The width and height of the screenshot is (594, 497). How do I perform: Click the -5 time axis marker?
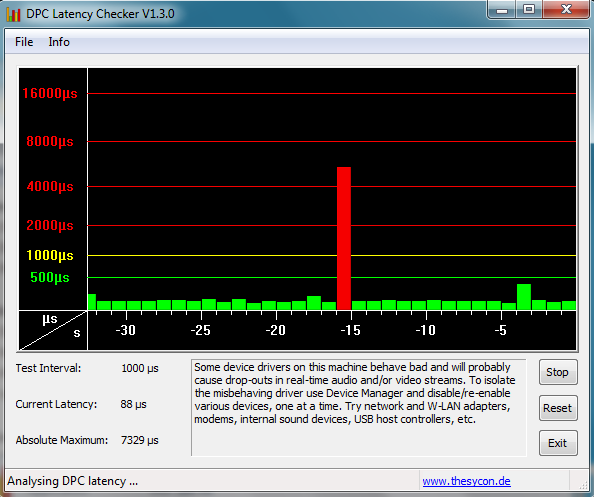pyautogui.click(x=500, y=330)
